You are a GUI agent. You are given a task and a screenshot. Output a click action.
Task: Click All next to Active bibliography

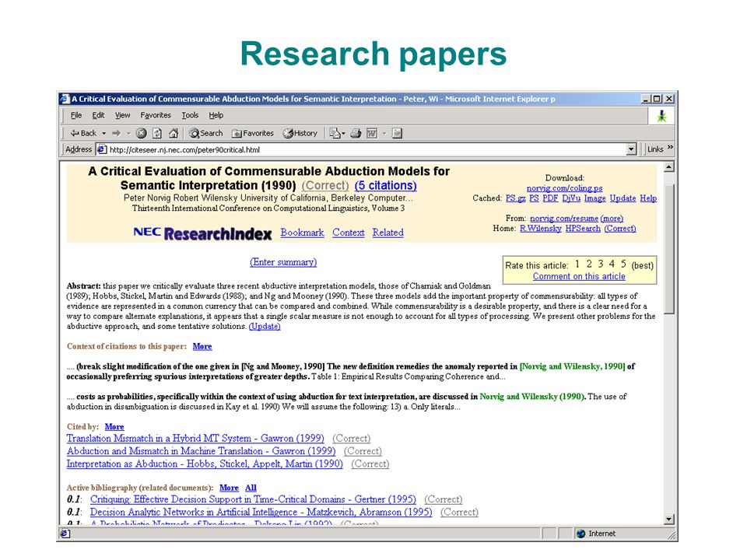tap(251, 488)
